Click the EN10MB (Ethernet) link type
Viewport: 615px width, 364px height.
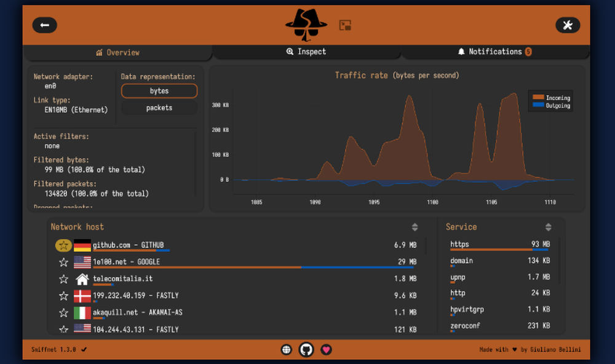pyautogui.click(x=76, y=110)
